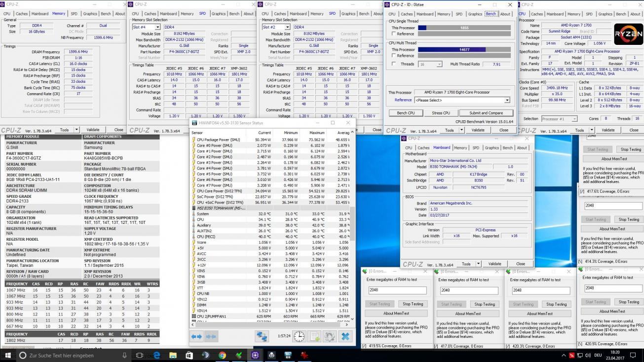Viewport: 644px width, 362px height.
Task: Open Task View from taskbar
Action: pos(140,355)
